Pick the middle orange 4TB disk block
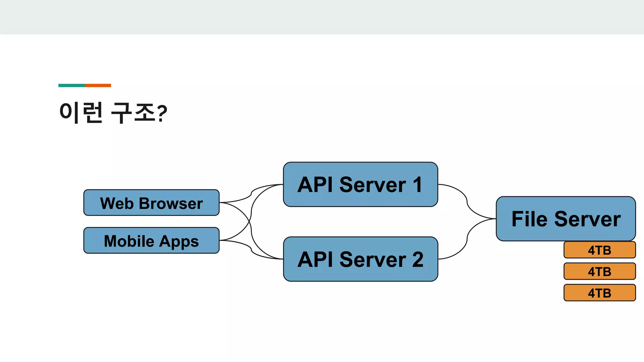The width and height of the screenshot is (644, 362). [x=599, y=271]
